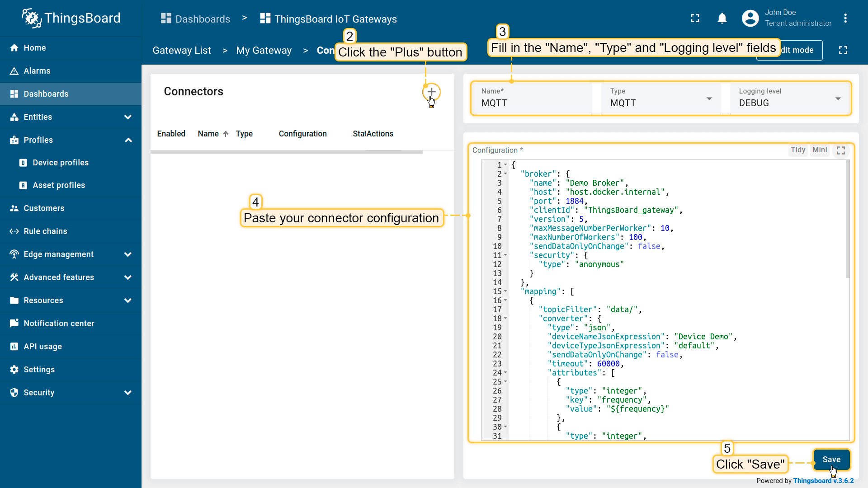Screen dimensions: 868x488
Task: Toggle fullscreen icon in top header
Action: tap(695, 18)
